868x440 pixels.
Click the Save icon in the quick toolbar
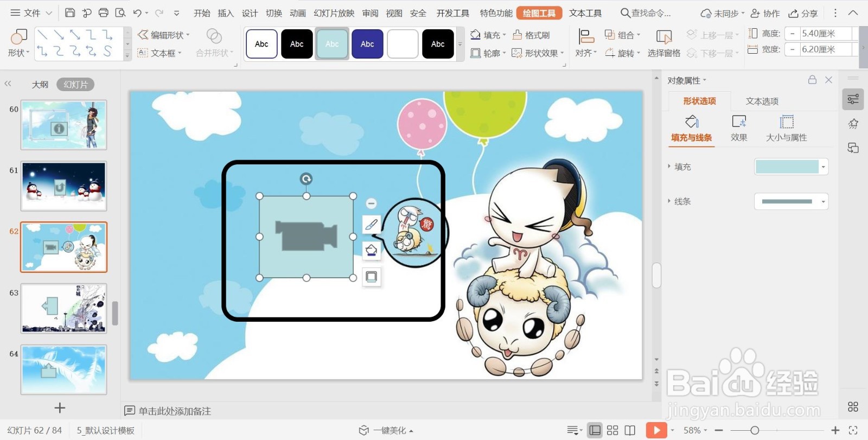coord(70,12)
